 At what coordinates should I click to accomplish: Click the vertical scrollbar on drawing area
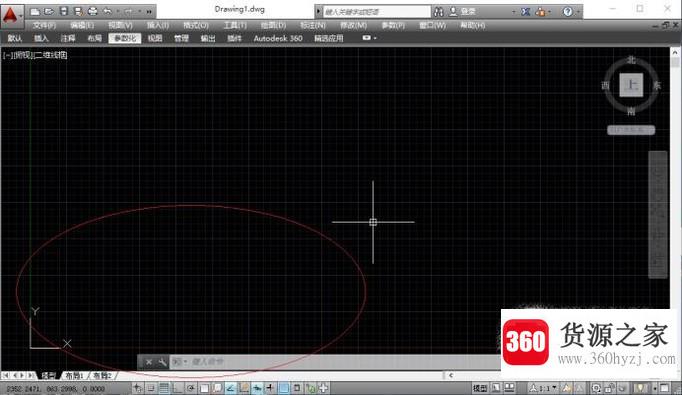pyautogui.click(x=675, y=209)
